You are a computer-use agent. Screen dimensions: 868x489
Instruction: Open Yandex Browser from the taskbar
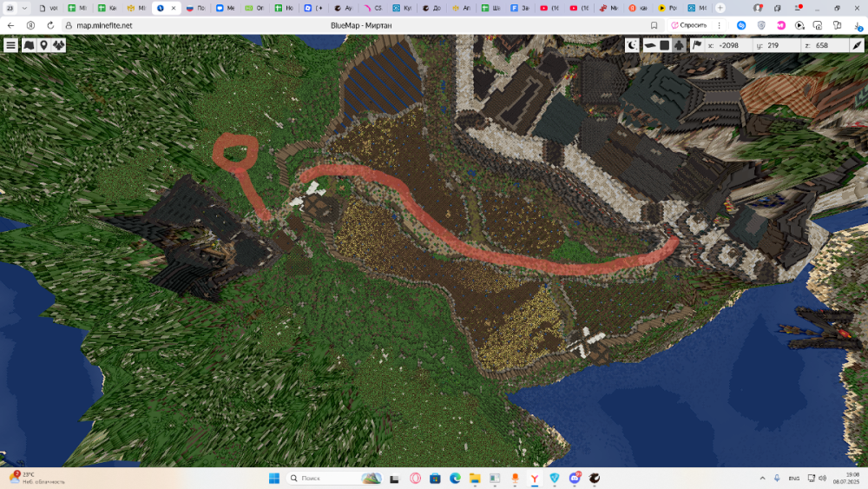[535, 479]
